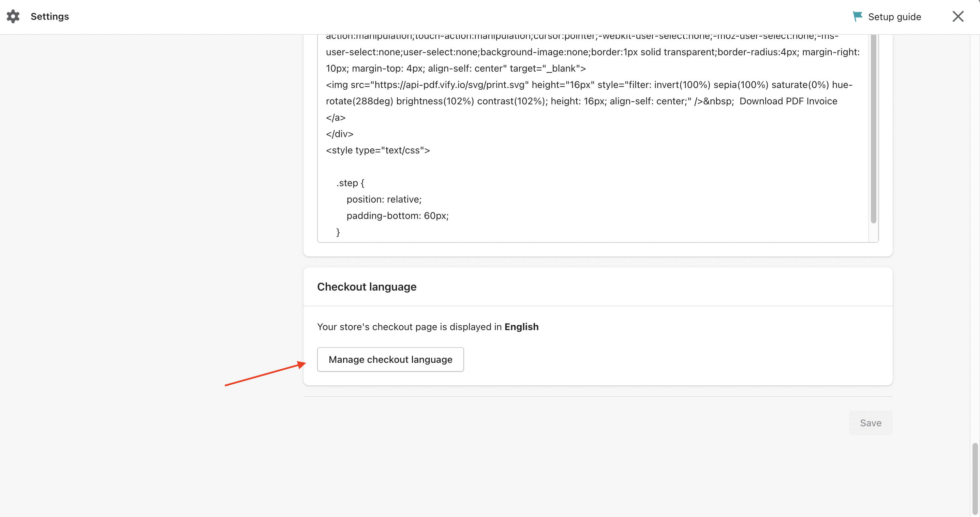Click the Checkout language heading
Image resolution: width=980 pixels, height=517 pixels.
tap(367, 287)
